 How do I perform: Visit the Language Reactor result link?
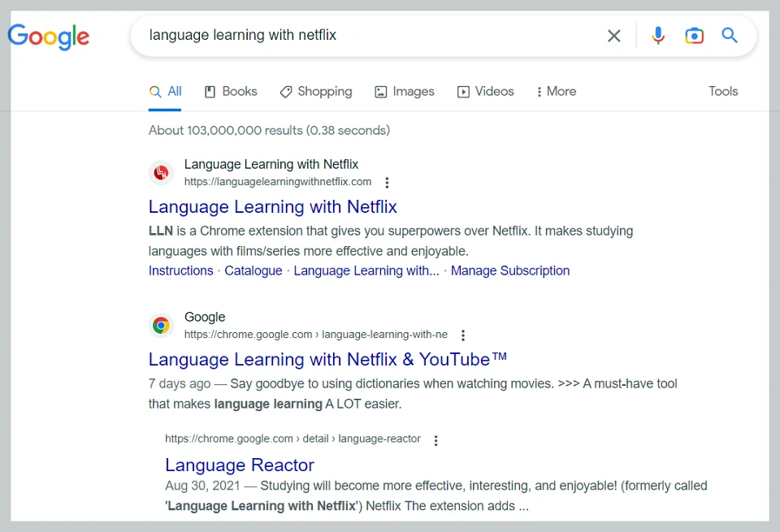click(x=240, y=465)
